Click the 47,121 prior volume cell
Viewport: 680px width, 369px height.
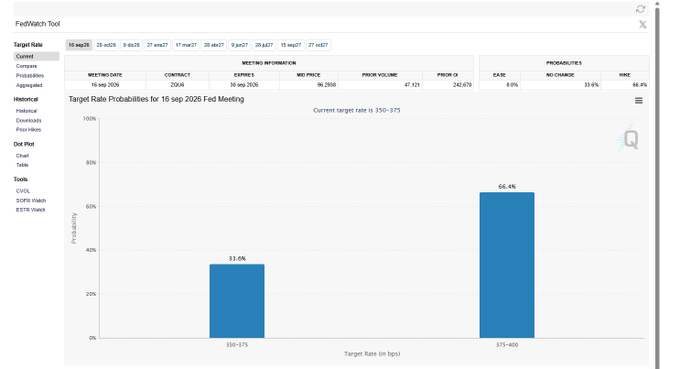pos(380,85)
